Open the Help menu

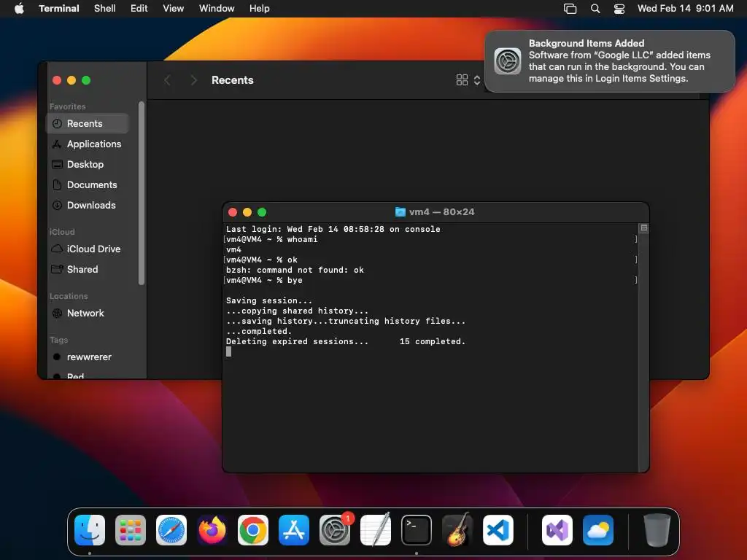[260, 8]
